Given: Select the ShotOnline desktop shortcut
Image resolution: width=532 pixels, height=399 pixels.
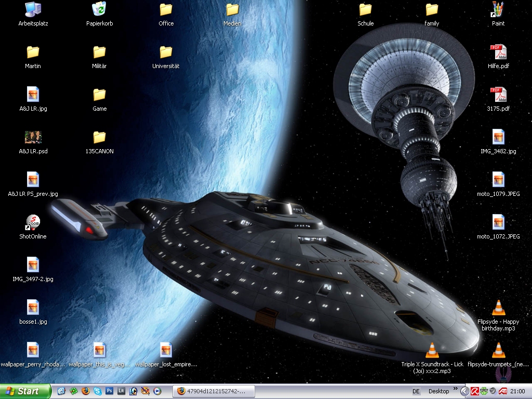Looking at the screenshot, I should point(33,223).
